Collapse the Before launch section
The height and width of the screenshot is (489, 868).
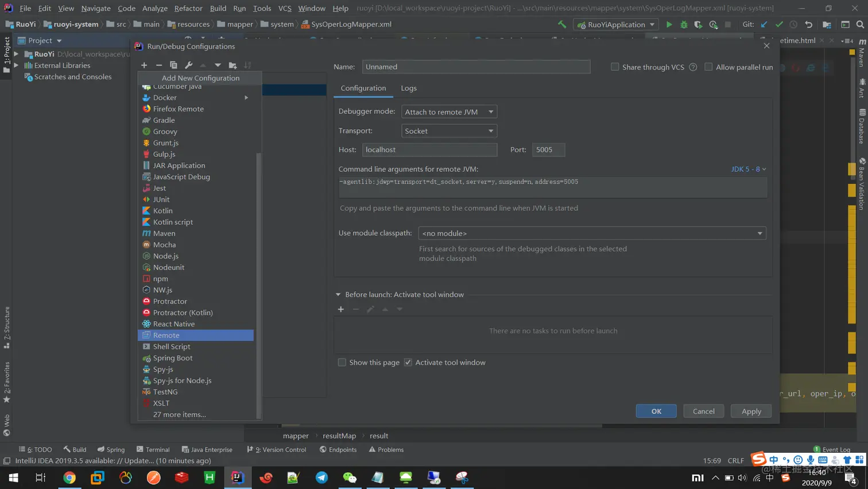point(338,295)
